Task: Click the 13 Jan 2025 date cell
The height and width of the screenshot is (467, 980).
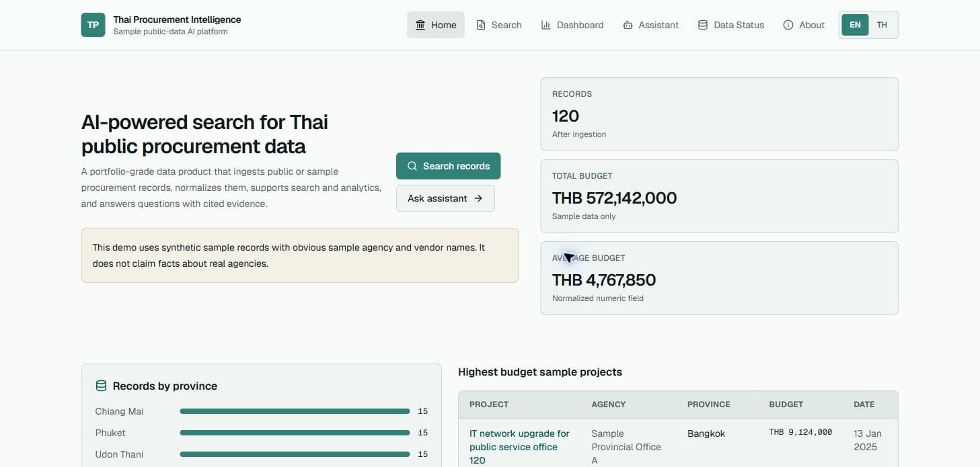Action: point(868,440)
